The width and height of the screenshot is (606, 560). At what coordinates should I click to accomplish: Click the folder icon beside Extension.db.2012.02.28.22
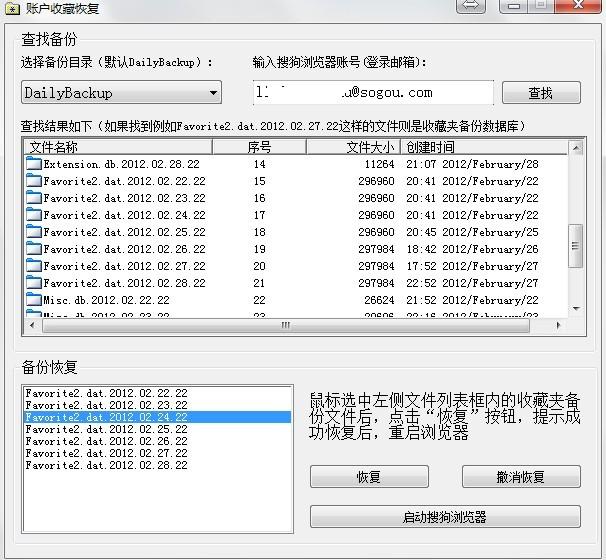click(x=34, y=164)
